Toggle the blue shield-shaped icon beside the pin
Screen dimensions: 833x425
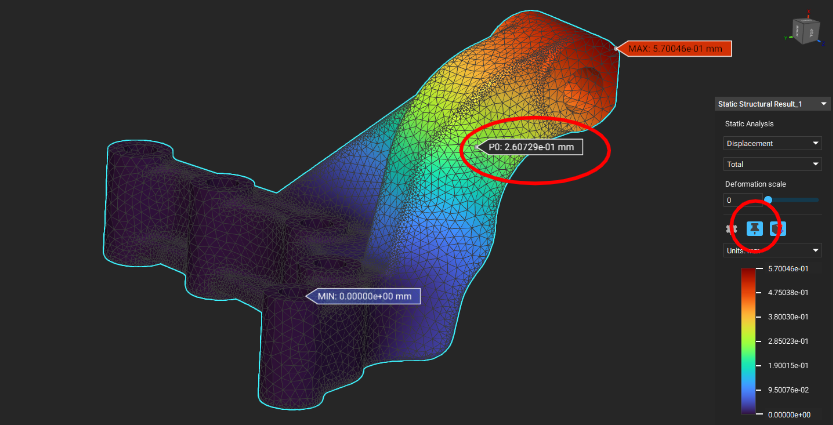pyautogui.click(x=778, y=228)
